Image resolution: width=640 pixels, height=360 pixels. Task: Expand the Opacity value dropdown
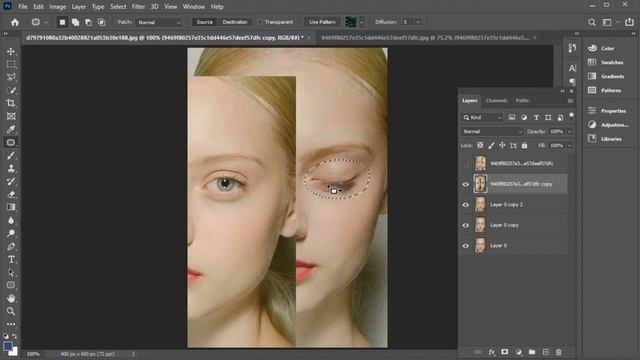click(x=569, y=131)
